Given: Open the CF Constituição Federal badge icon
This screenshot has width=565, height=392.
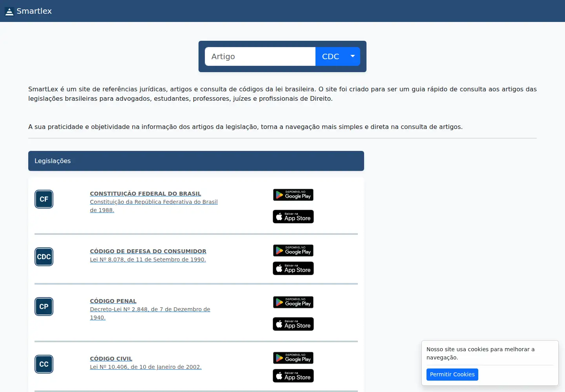Looking at the screenshot, I should 44,199.
